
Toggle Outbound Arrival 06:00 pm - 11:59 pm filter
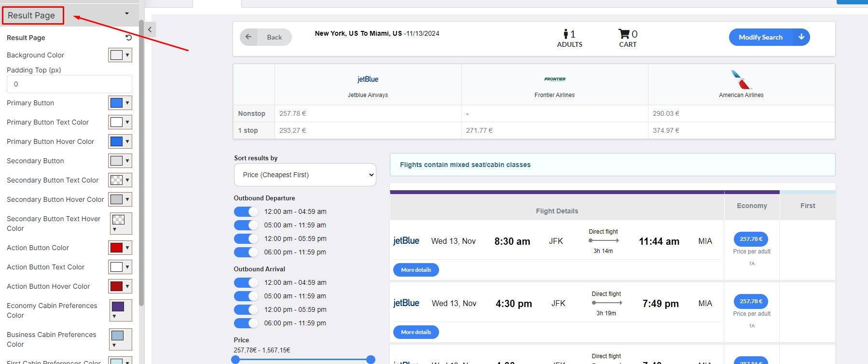(x=246, y=323)
